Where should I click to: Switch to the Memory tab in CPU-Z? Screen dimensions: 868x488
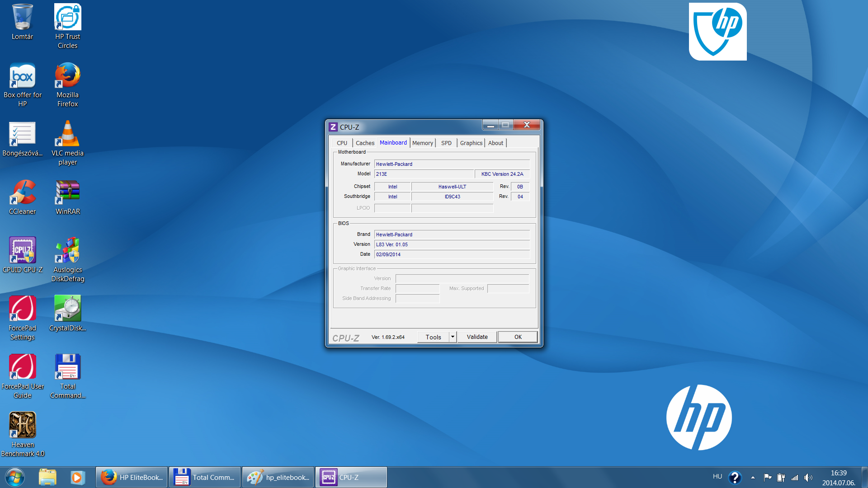click(x=422, y=143)
